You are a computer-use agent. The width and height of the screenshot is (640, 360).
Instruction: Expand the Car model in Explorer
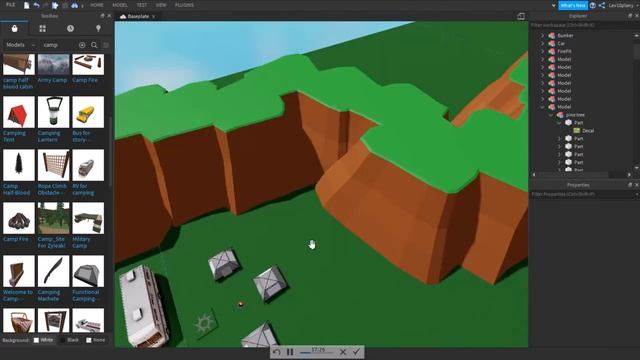click(x=542, y=43)
